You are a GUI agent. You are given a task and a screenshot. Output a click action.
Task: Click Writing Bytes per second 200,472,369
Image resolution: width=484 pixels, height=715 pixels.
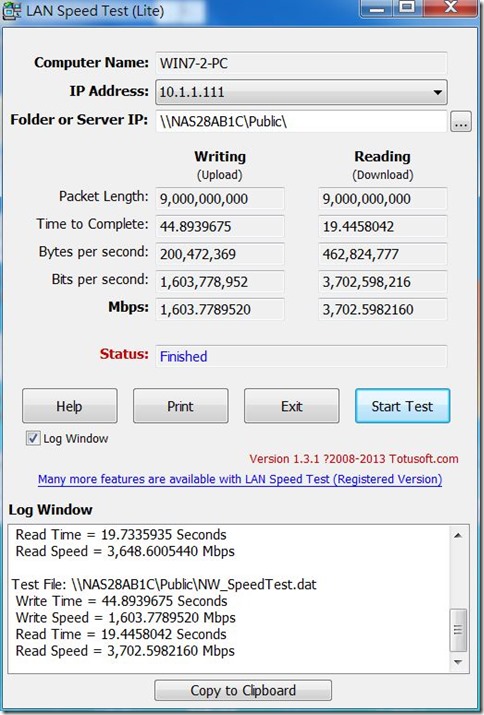coord(220,254)
